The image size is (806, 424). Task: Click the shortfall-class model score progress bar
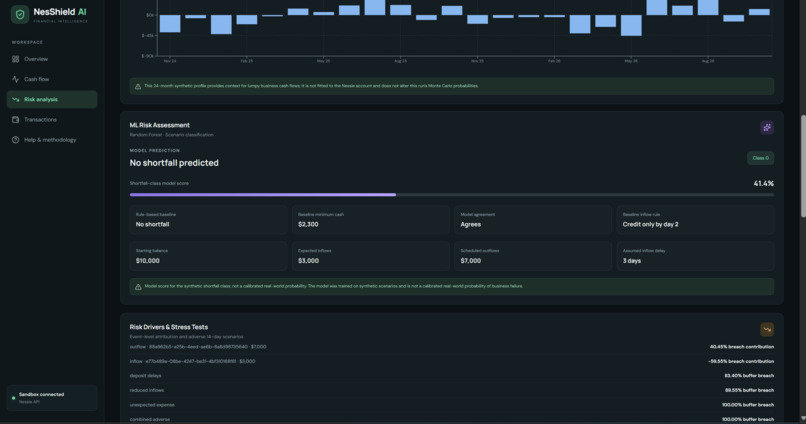pos(452,195)
